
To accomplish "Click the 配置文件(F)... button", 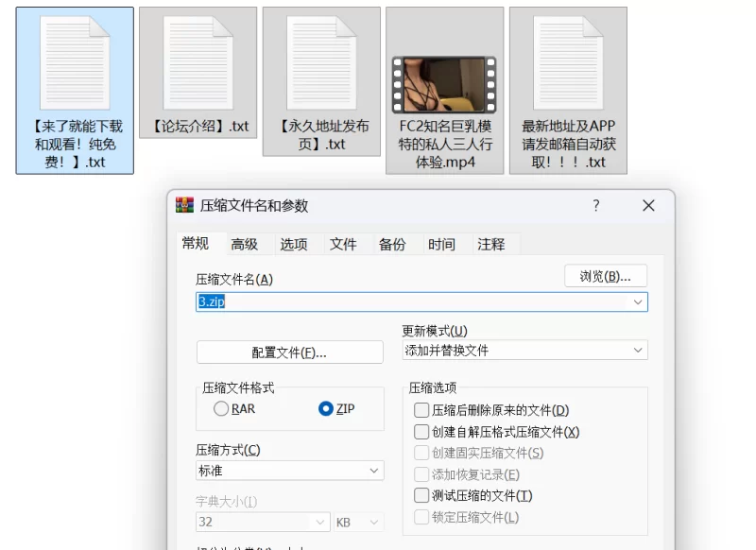I will 289,352.
